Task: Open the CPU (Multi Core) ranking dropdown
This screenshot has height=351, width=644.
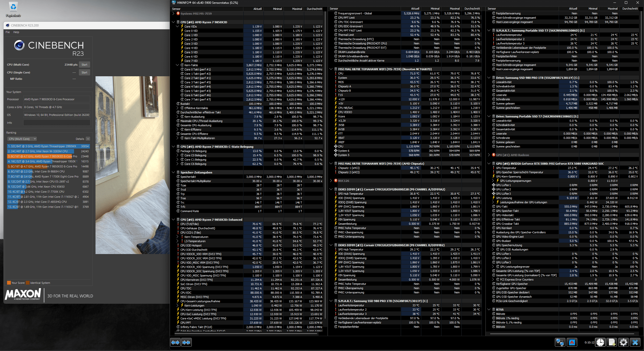Action: click(x=22, y=139)
